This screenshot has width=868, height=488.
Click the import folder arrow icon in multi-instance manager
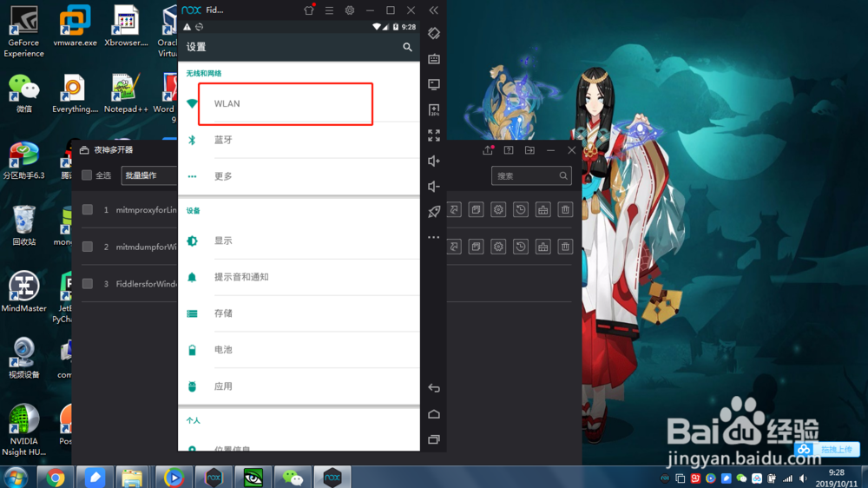[529, 150]
